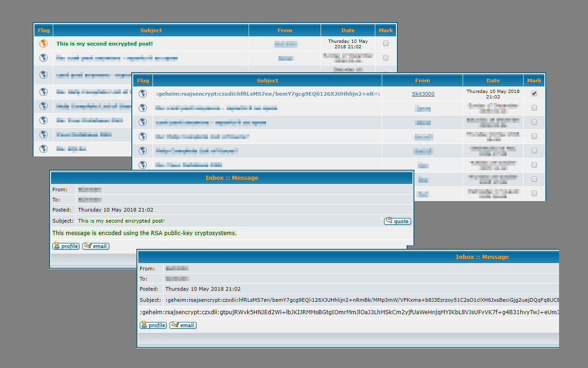Click the profile button in the decrypted message view
Screen dimensions: 588x368
[66, 246]
